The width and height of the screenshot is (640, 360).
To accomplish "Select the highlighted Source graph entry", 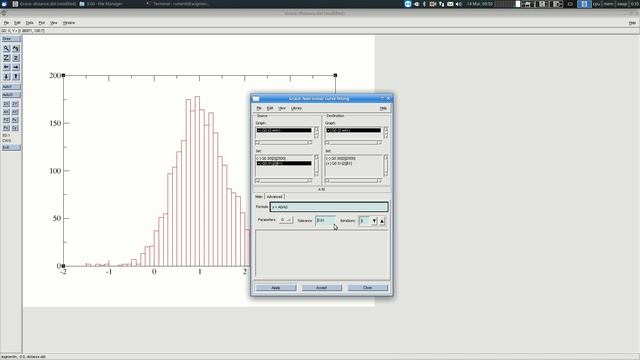I will point(284,130).
